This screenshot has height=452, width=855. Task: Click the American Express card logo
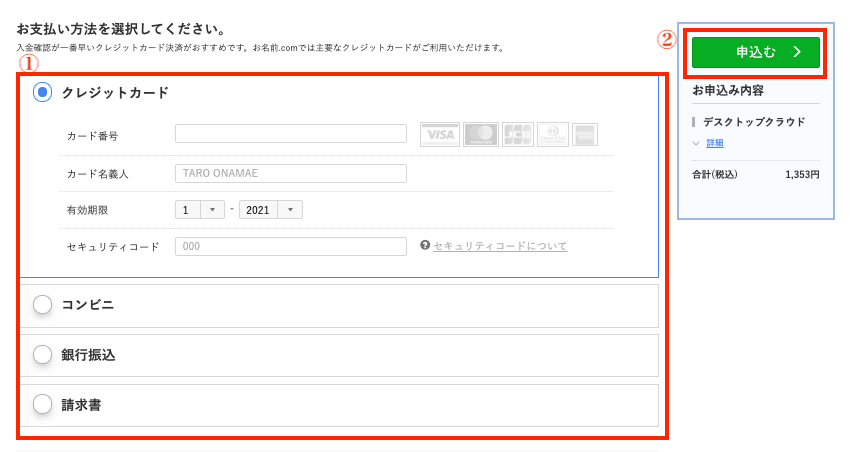[x=585, y=135]
